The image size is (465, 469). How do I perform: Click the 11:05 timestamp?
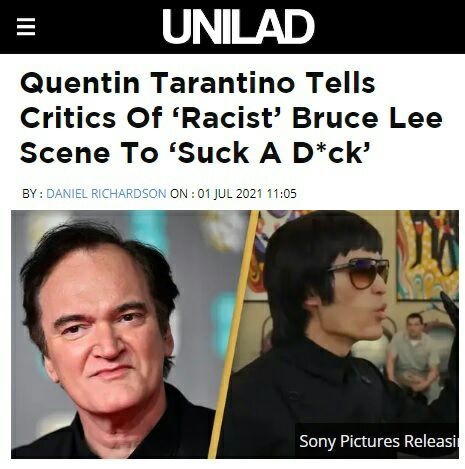[x=281, y=194]
